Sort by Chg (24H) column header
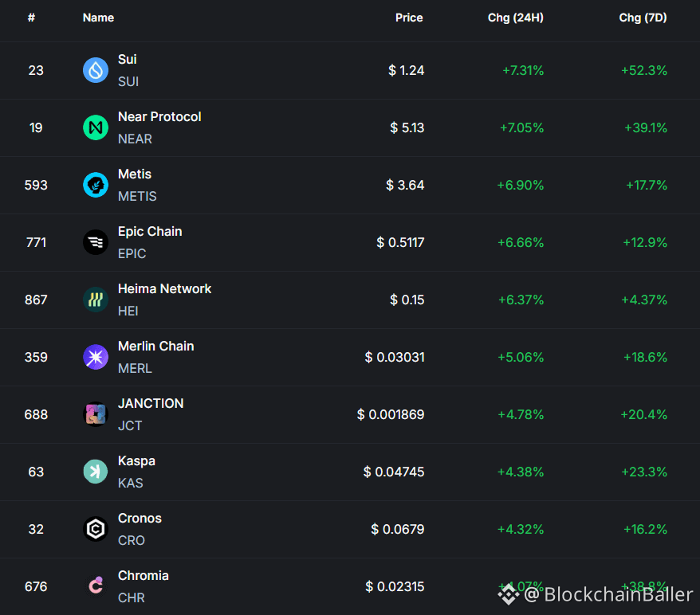Image resolution: width=700 pixels, height=615 pixels. pos(516,18)
